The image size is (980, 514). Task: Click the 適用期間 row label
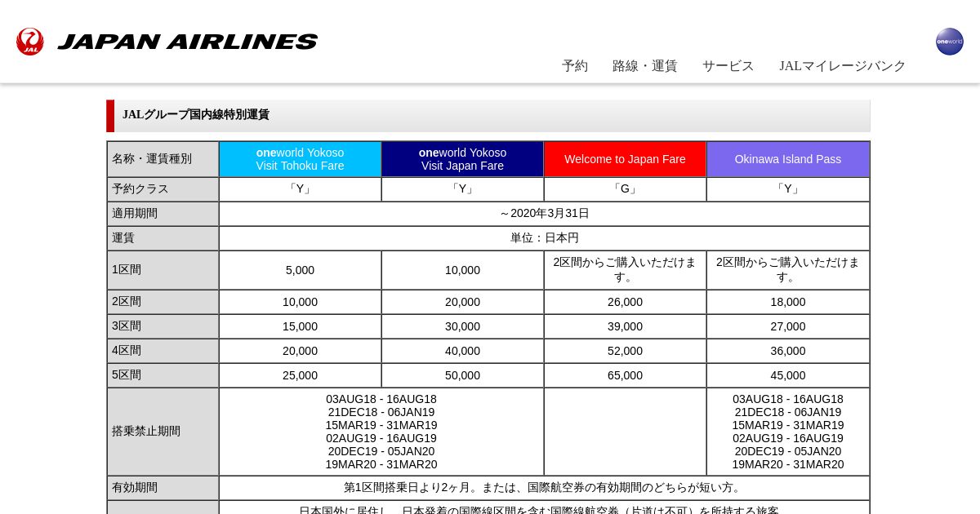point(163,214)
